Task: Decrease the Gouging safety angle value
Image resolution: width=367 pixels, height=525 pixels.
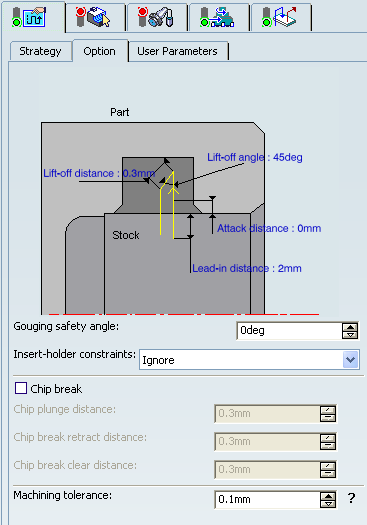Action: 350,334
